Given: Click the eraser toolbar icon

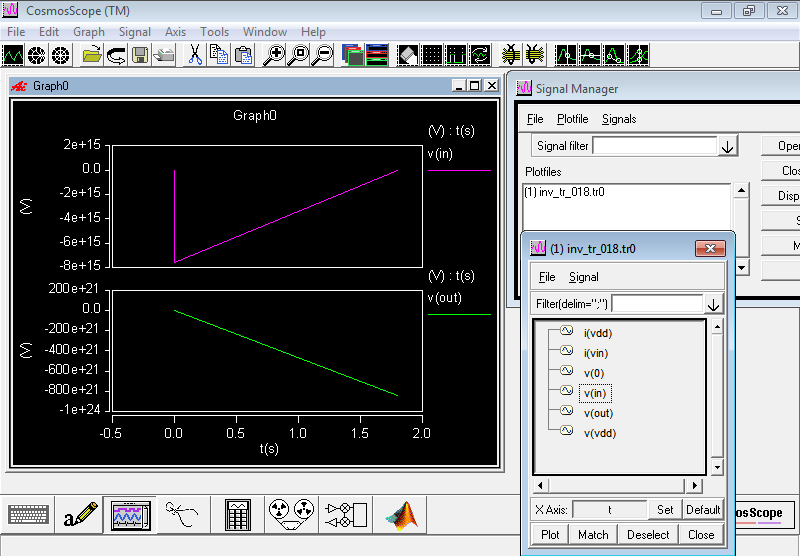Looking at the screenshot, I should tap(408, 55).
